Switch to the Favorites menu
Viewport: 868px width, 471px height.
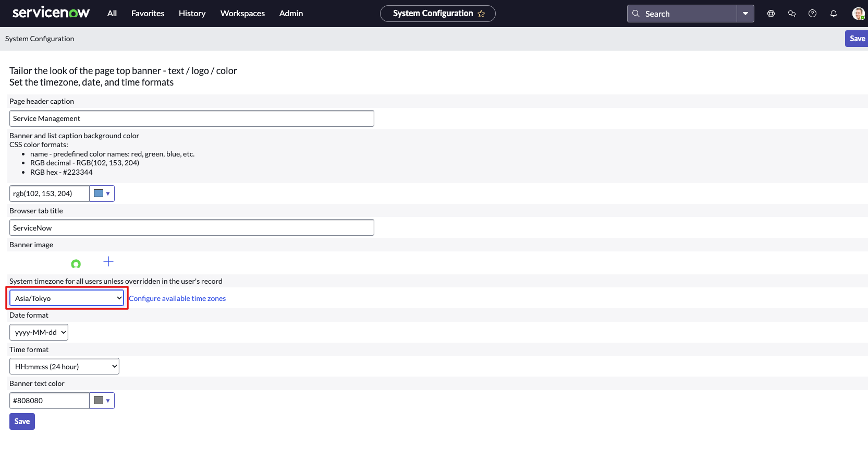pyautogui.click(x=148, y=14)
